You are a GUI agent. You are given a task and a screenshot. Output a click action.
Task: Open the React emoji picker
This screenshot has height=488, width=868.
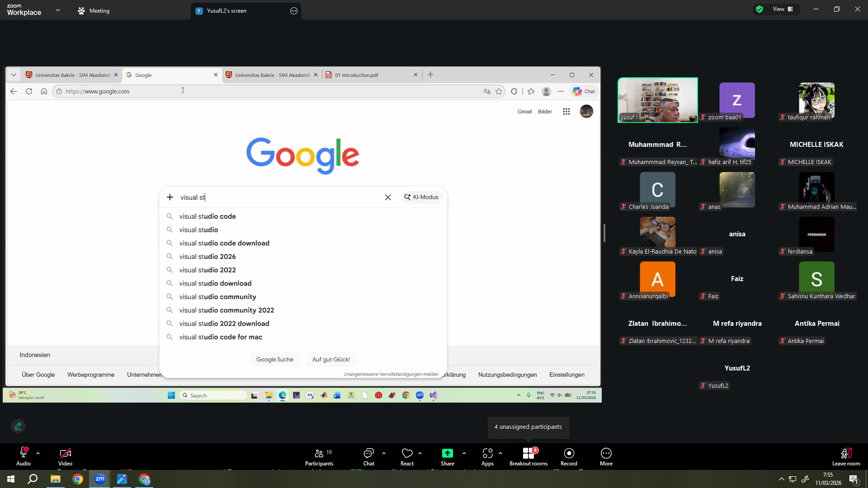coord(407,456)
